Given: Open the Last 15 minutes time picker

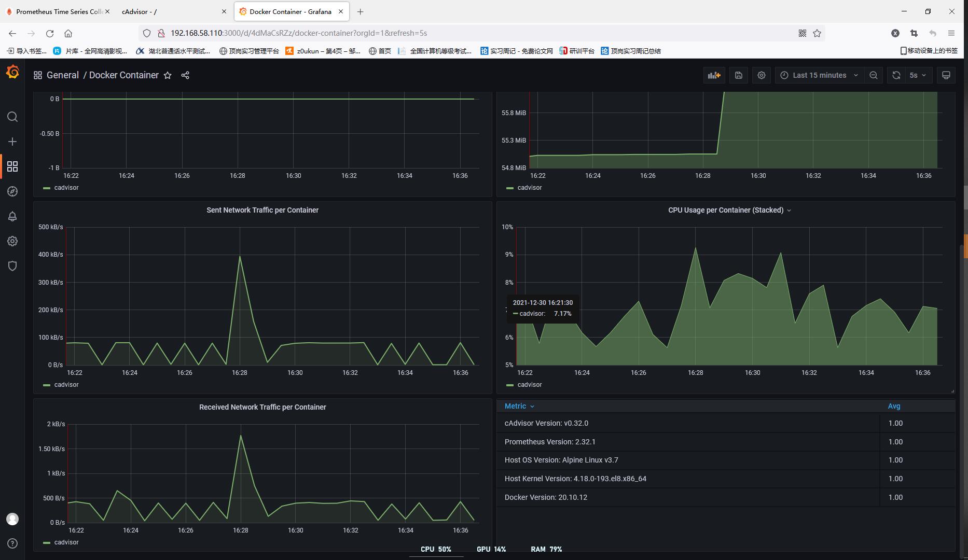Looking at the screenshot, I should [820, 75].
